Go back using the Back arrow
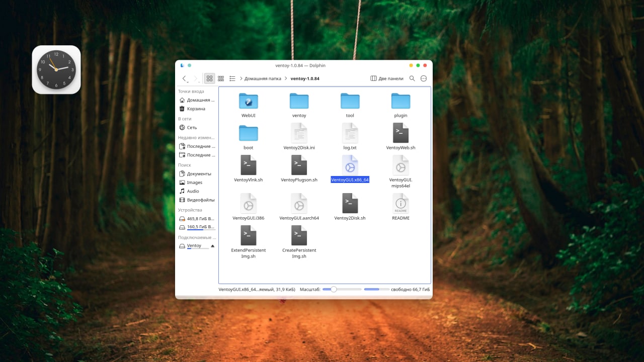 (x=184, y=78)
